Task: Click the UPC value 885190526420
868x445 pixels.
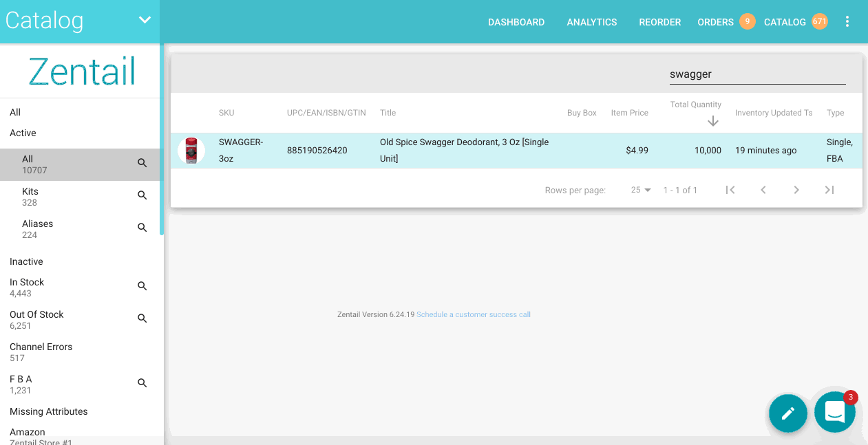Action: [317, 150]
